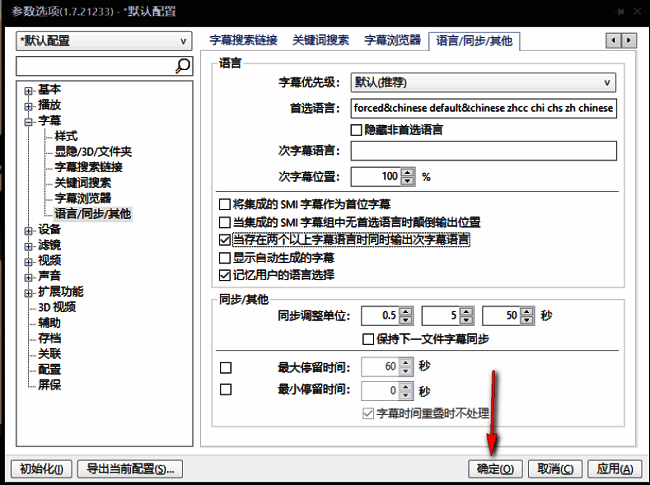650x485 pixels.
Task: Toggle 显示自动生成的字幕 checkbox
Action: 224,257
